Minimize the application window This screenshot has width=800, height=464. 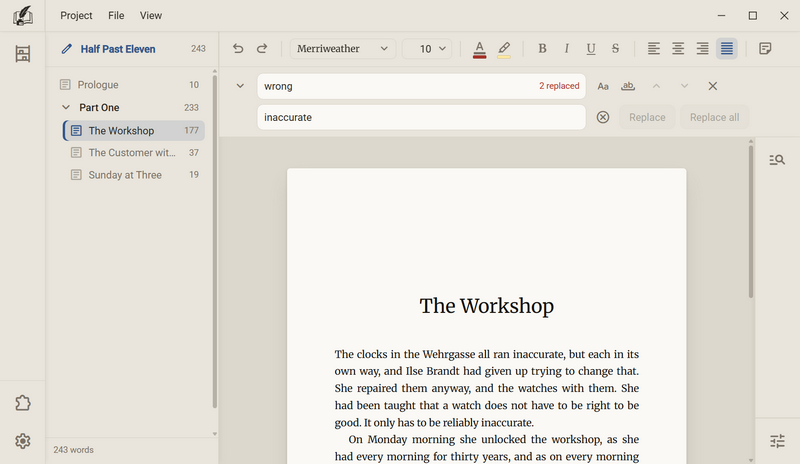point(721,16)
